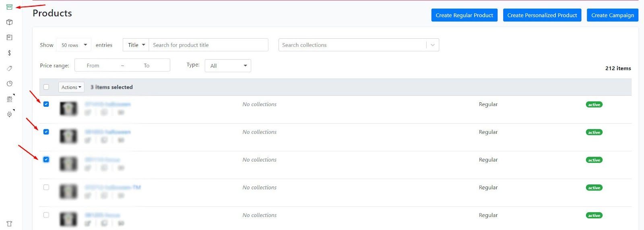Click Create Personalized Product button
This screenshot has width=644, height=230.
click(542, 15)
